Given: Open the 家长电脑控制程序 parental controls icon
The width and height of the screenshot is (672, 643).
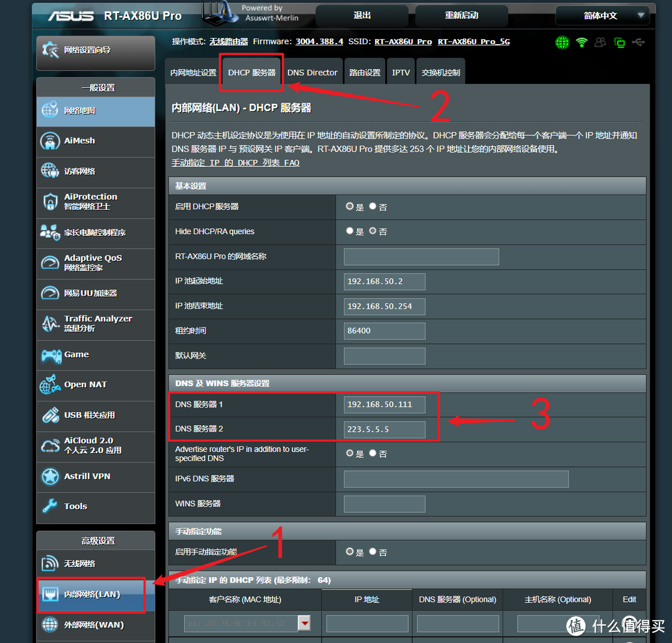Looking at the screenshot, I should [x=50, y=232].
